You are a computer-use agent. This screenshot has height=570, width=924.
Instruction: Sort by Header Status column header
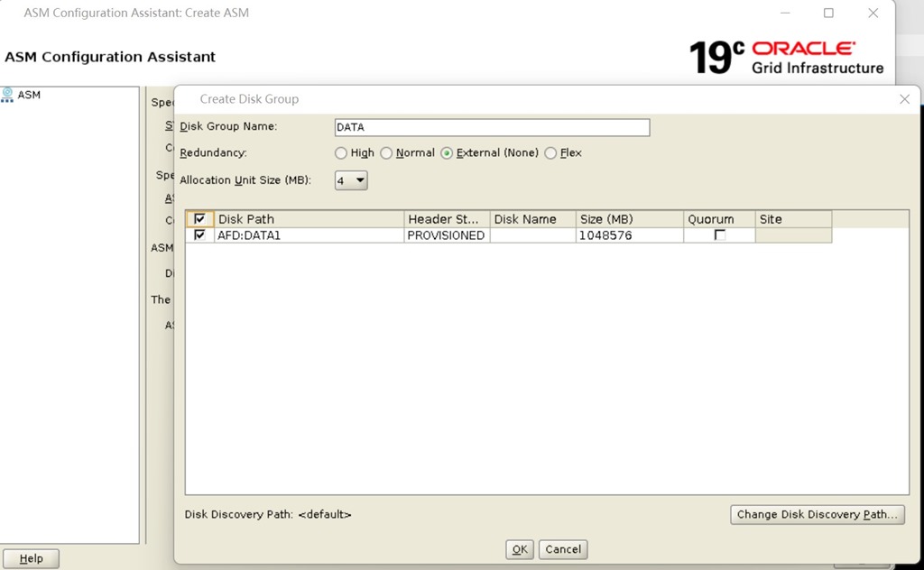tap(447, 219)
